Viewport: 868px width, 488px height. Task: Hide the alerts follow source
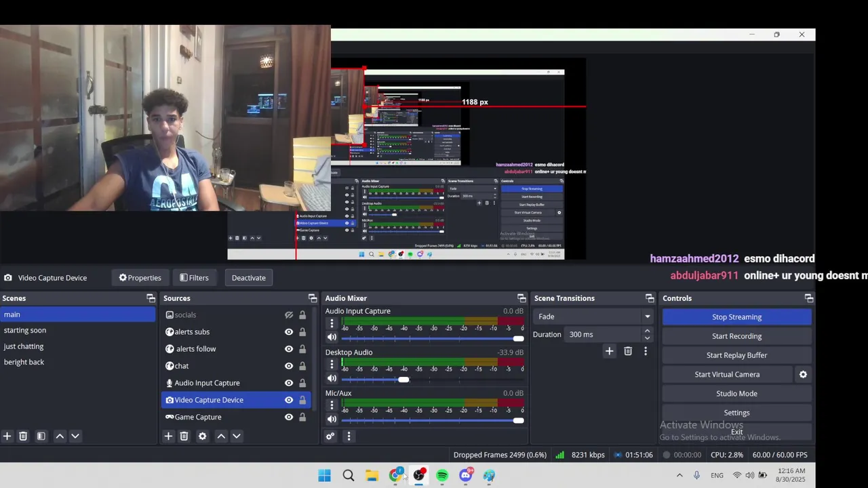(x=289, y=349)
